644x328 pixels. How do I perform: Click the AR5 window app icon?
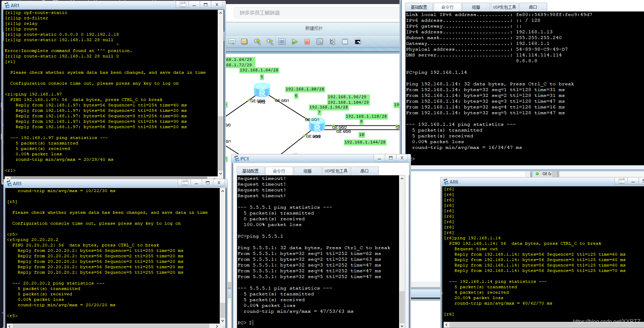(x=9, y=184)
